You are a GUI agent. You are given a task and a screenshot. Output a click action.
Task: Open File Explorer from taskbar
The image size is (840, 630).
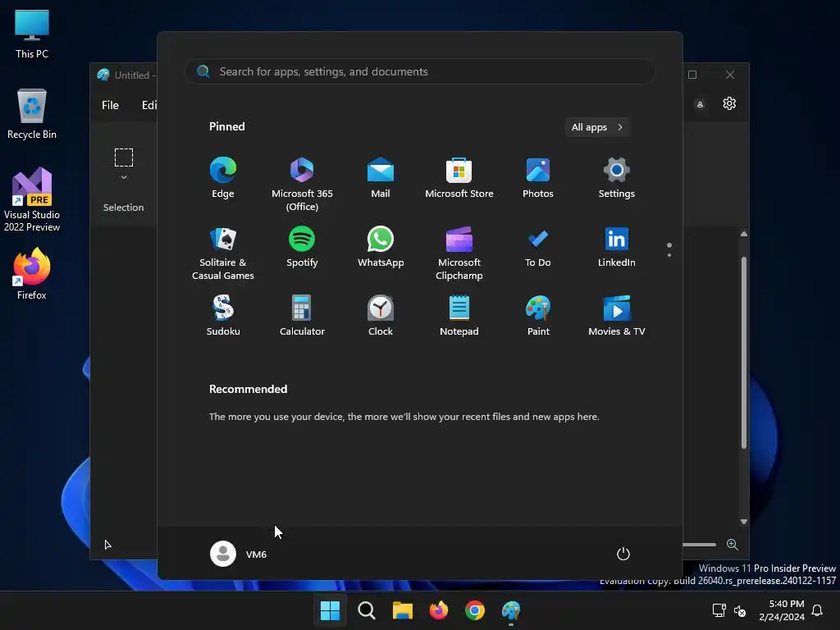coord(402,610)
